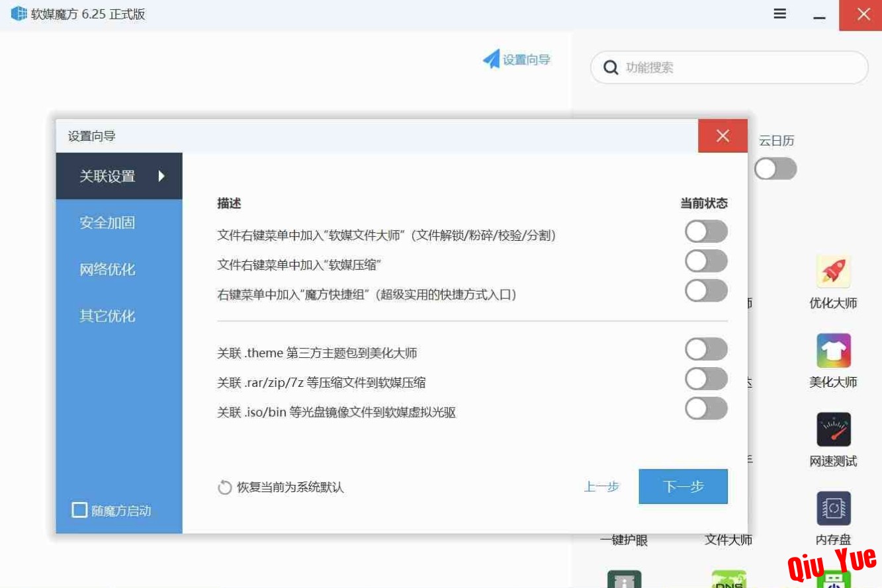Enable 魔方快捷组 right-click menu toggle

[x=706, y=290]
